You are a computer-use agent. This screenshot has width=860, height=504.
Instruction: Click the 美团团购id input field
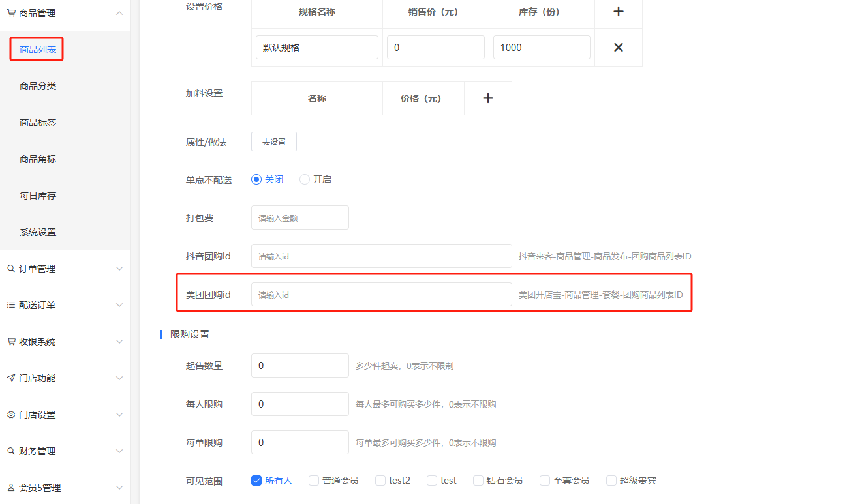click(x=381, y=295)
